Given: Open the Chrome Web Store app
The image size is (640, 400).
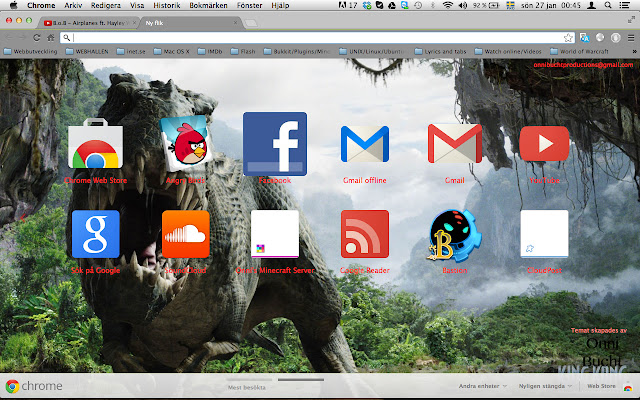Looking at the screenshot, I should 95,144.
